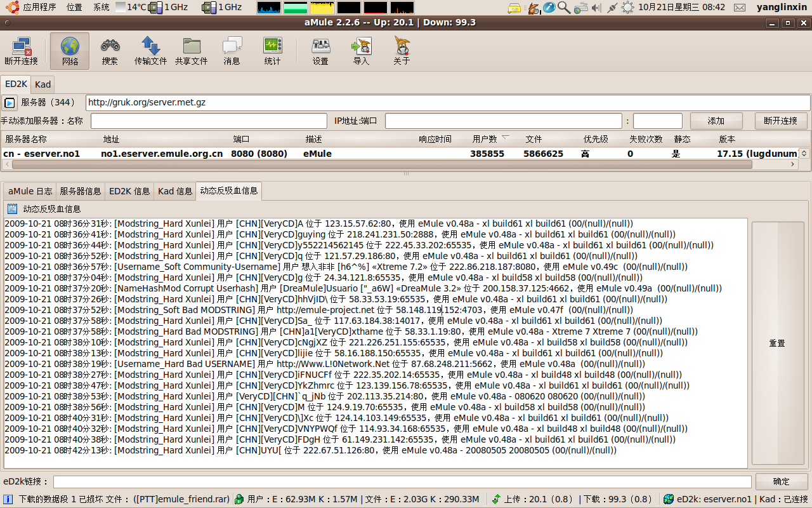Click the mail envelope panel icon
The width and height of the screenshot is (812, 508).
tap(739, 8)
